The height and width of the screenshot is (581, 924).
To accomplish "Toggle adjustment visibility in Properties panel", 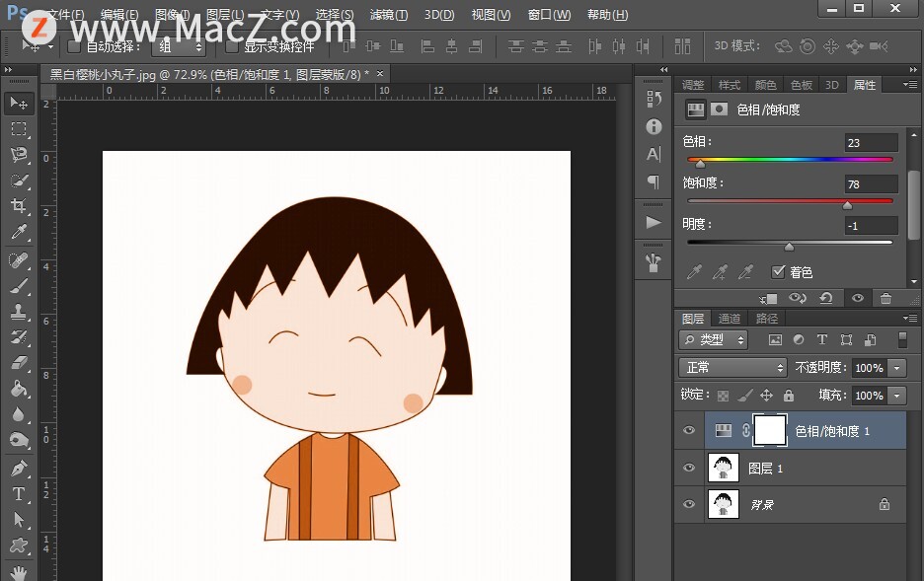I will coord(858,299).
